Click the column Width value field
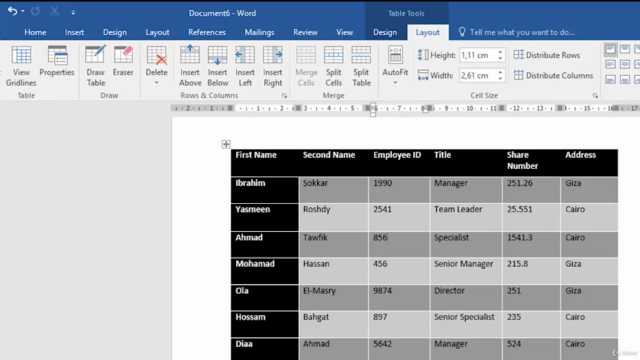The height and width of the screenshot is (360, 640). point(478,76)
